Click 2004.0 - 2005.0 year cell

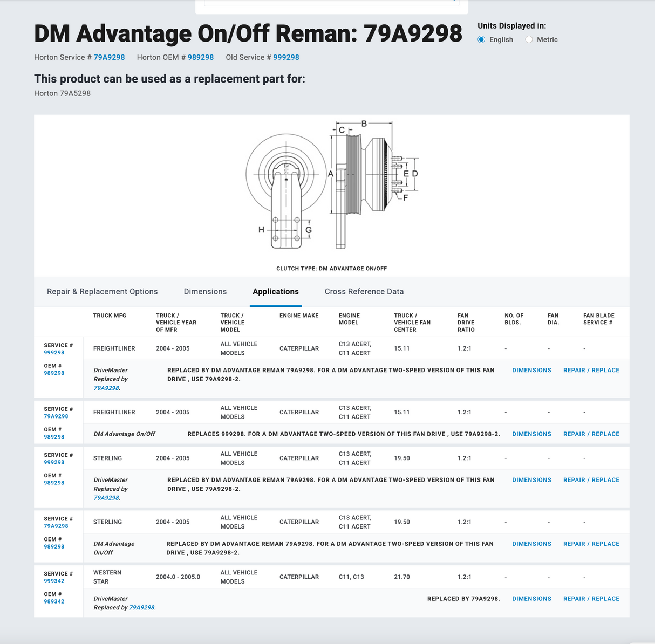(178, 577)
